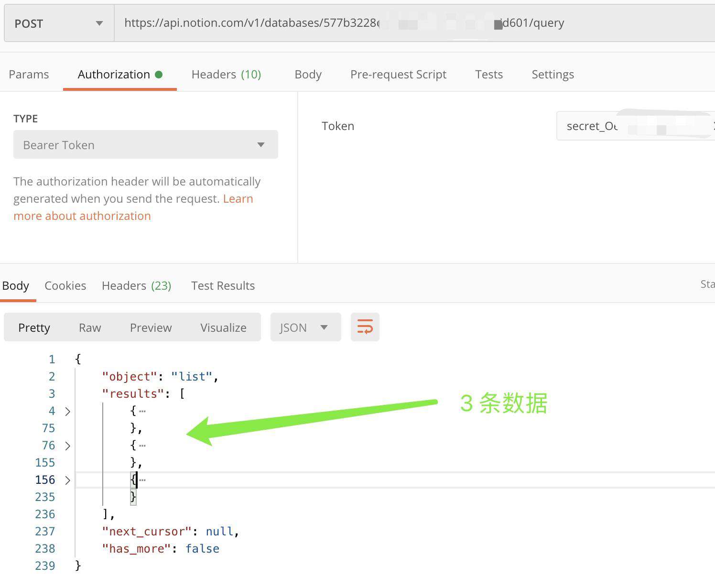Expand the JSON object at line 4

(x=67, y=411)
